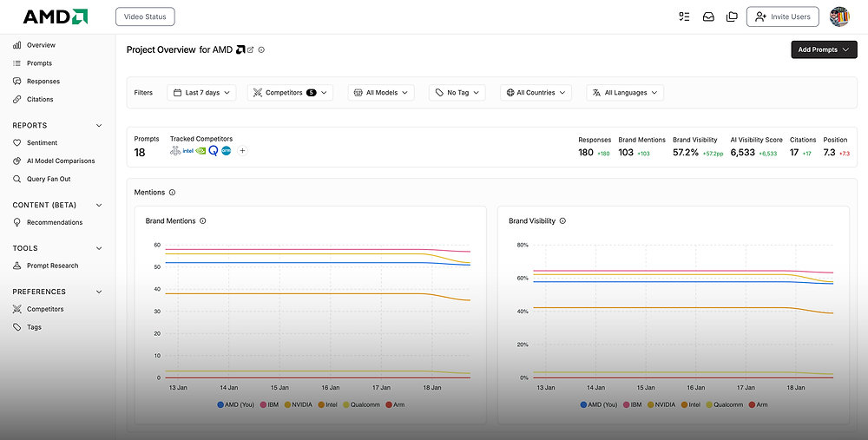Click the info icon after the edit icon
The image size is (868, 440).
pyautogui.click(x=261, y=49)
